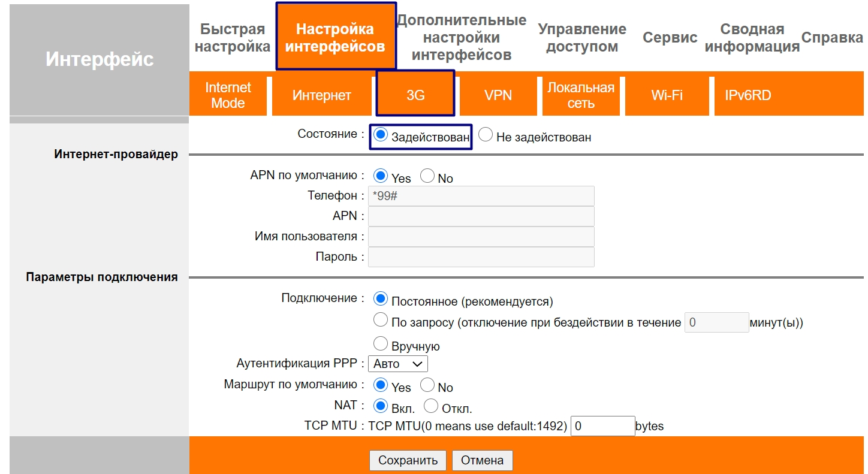The height and width of the screenshot is (474, 868).
Task: Select the VPN subtab
Action: pyautogui.click(x=498, y=95)
